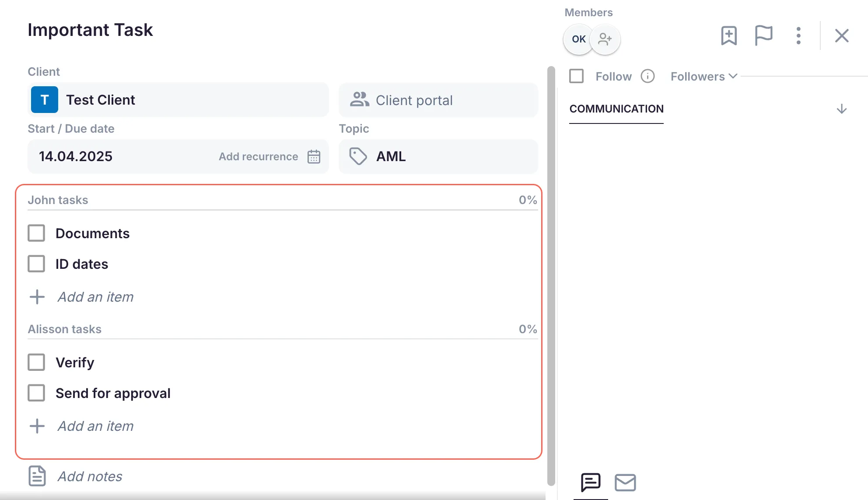Image resolution: width=868 pixels, height=500 pixels.
Task: Mark the Verify task complete
Action: pos(36,362)
